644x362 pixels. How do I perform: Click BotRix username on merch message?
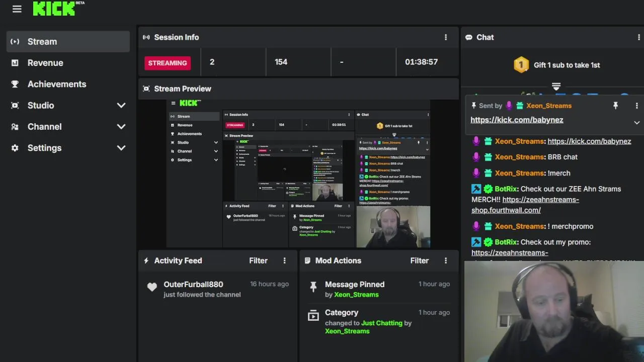pos(506,189)
